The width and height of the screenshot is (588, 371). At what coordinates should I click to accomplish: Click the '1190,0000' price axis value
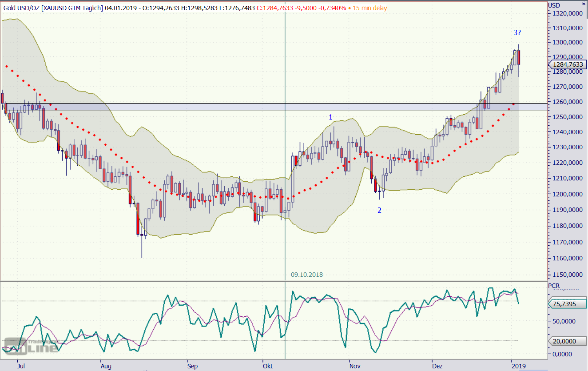tap(568, 210)
